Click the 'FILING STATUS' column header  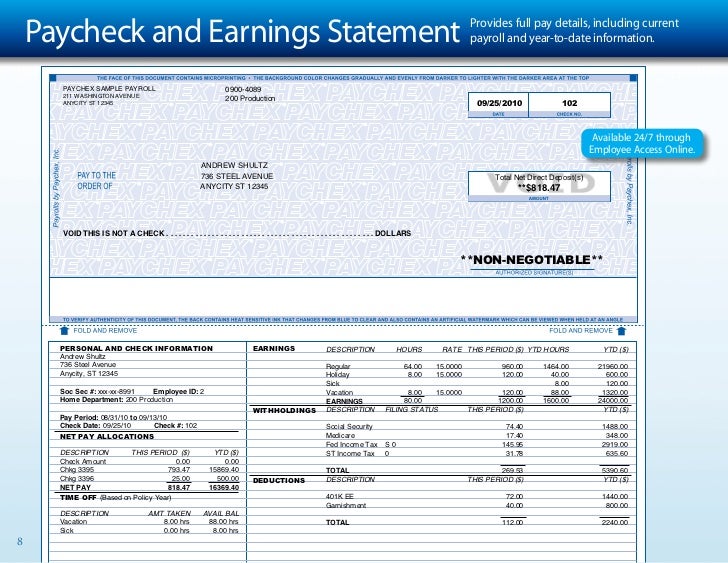[x=411, y=409]
